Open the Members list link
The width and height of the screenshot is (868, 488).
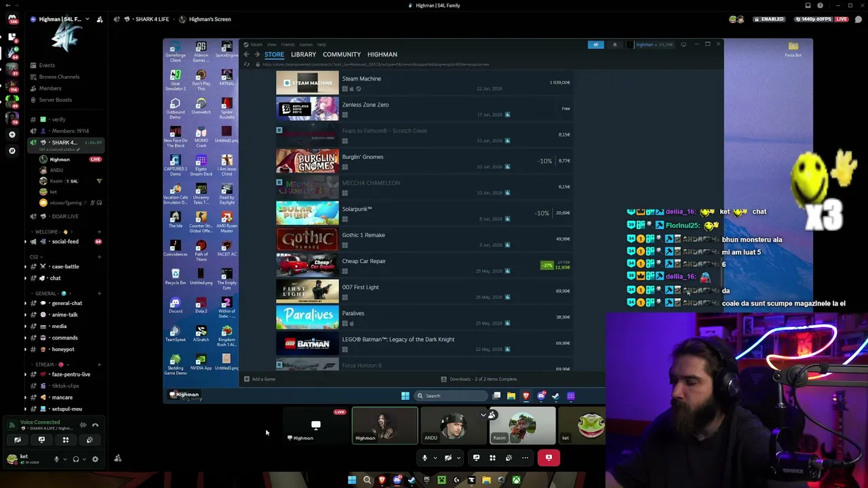point(50,88)
